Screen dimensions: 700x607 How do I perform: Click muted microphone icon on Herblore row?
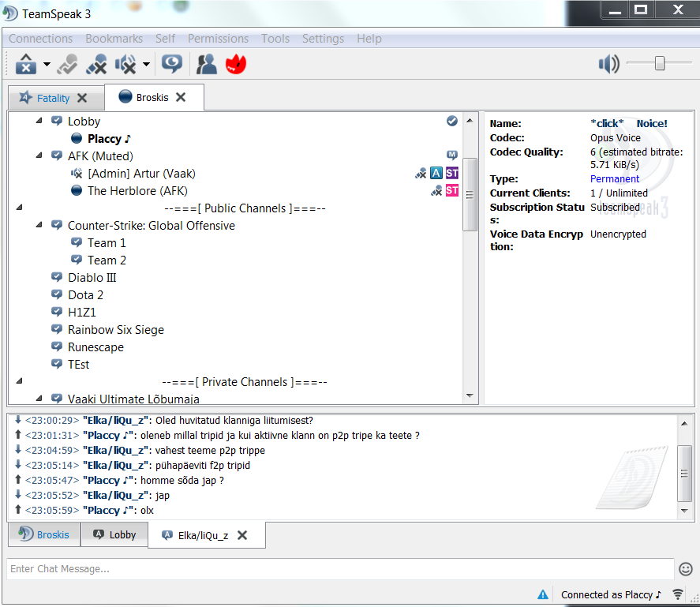tap(436, 191)
